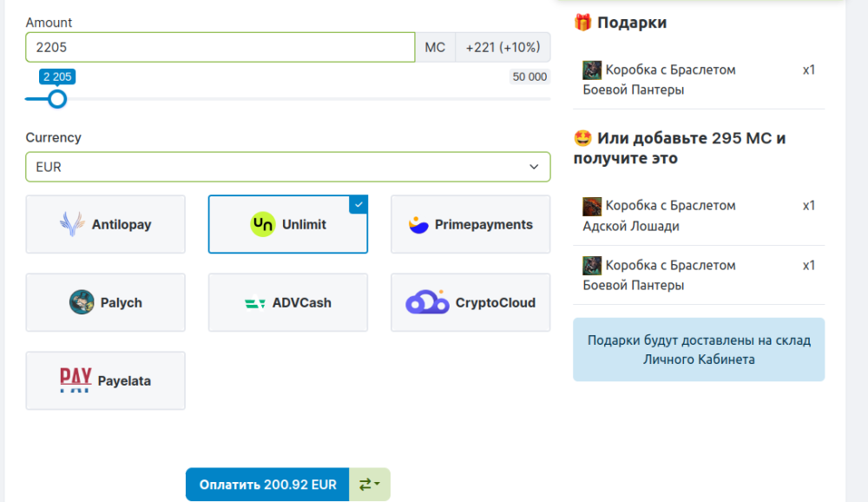This screenshot has width=868, height=502.
Task: Click the Amount input field
Action: point(220,47)
